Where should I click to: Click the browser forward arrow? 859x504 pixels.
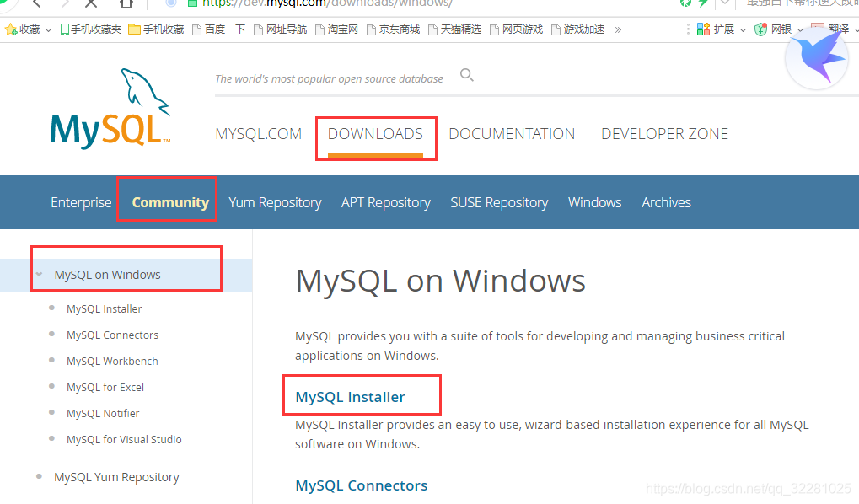click(65, 3)
